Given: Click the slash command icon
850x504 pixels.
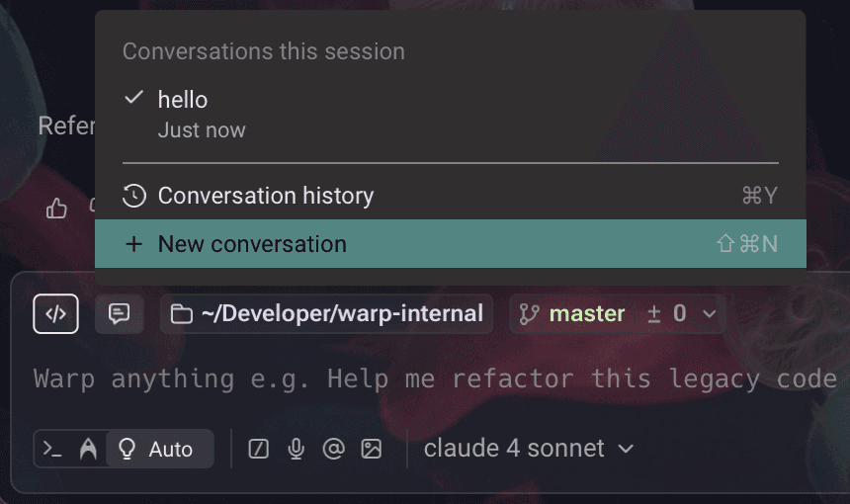Looking at the screenshot, I should click(x=259, y=449).
